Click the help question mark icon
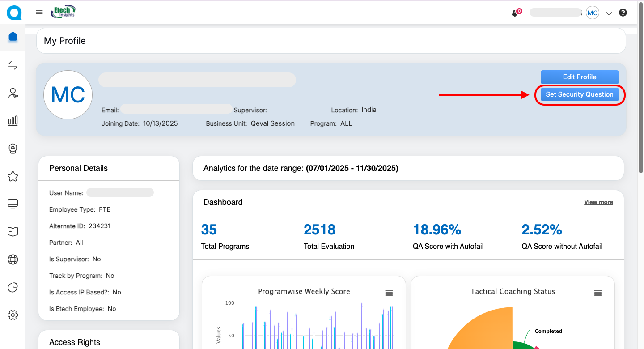 pyautogui.click(x=623, y=13)
